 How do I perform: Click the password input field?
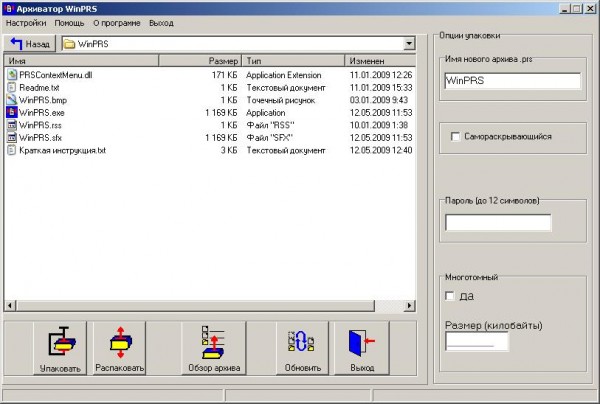(497, 222)
